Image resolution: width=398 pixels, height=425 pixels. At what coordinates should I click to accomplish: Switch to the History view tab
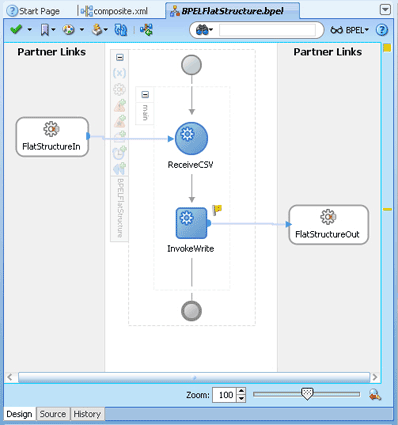[87, 414]
